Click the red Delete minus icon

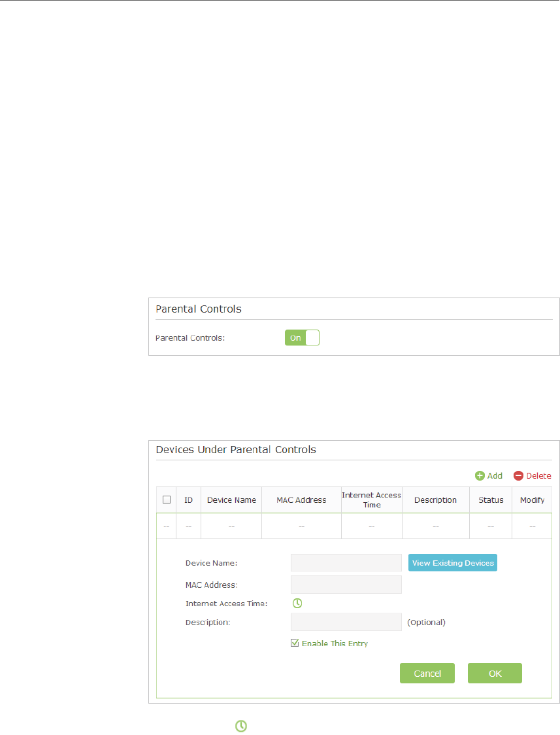[x=518, y=476]
